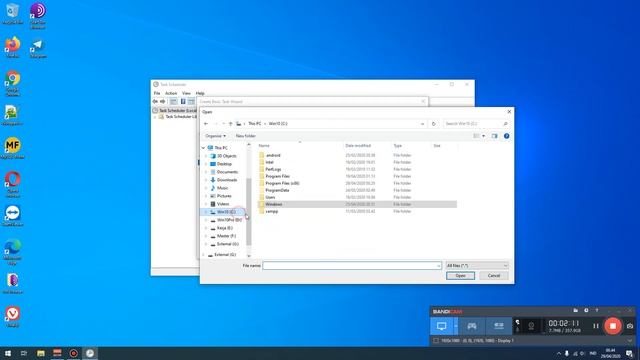
Task: Open Help menu in Task Scheduler
Action: [200, 93]
